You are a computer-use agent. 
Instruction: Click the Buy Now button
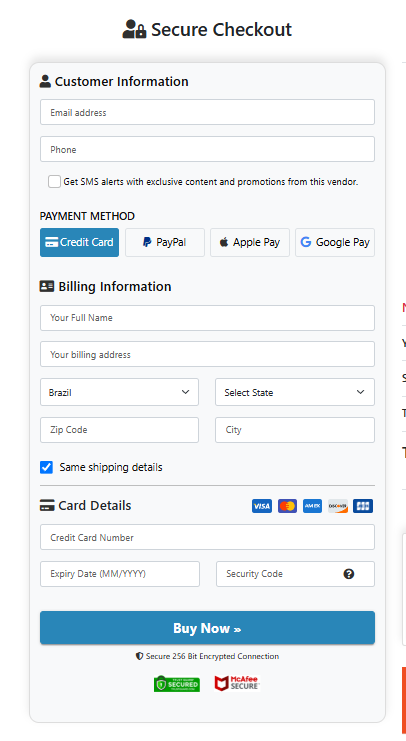[x=207, y=628]
